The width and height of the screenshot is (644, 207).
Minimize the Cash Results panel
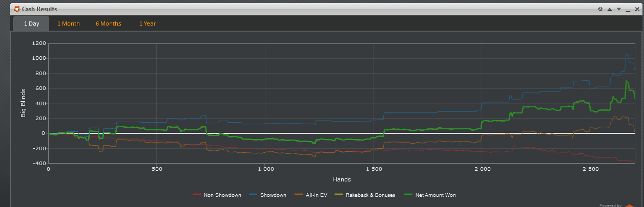click(x=628, y=9)
